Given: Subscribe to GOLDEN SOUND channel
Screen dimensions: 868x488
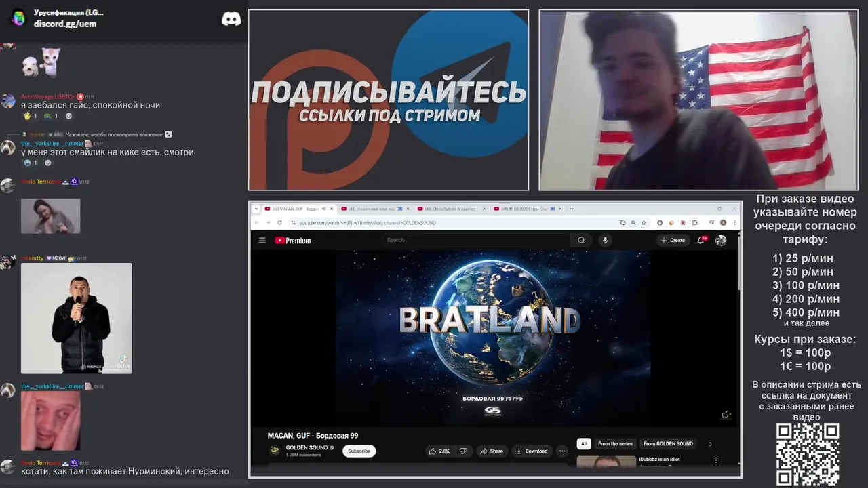Looking at the screenshot, I should click(359, 451).
